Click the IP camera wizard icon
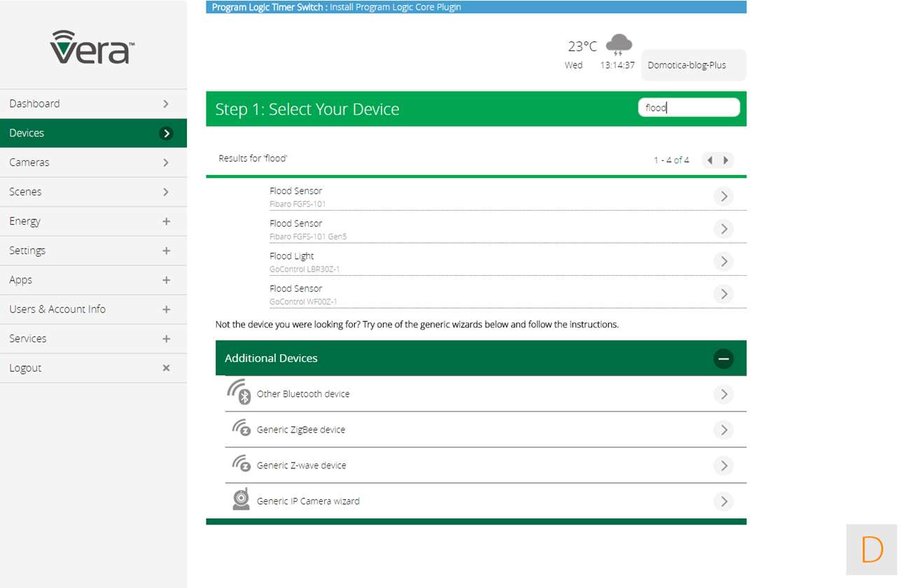This screenshot has height=588, width=910. tap(241, 500)
